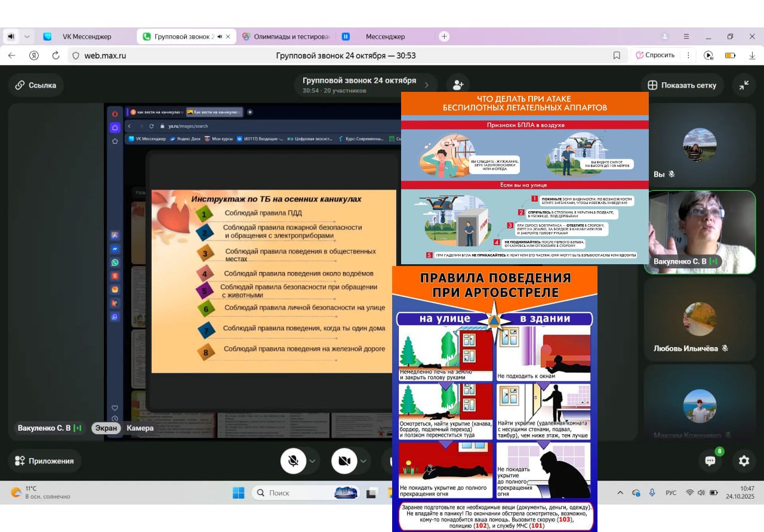The width and height of the screenshot is (764, 532).
Task: Click the bookmark icon in the address bar
Action: tap(617, 55)
